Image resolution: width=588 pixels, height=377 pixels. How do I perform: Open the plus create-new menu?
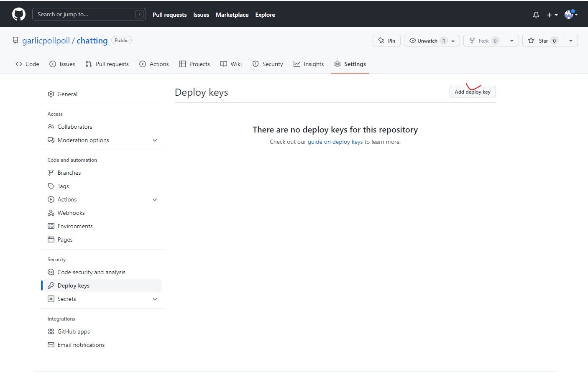pos(552,15)
